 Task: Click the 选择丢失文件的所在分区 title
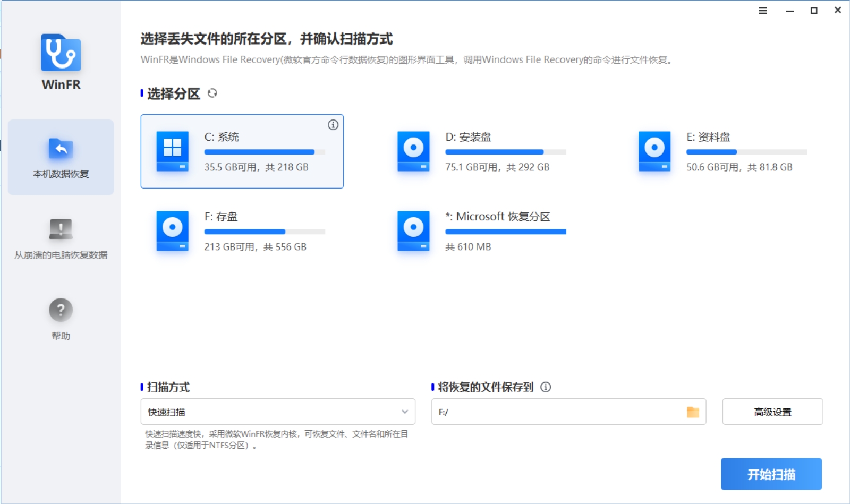coord(267,39)
